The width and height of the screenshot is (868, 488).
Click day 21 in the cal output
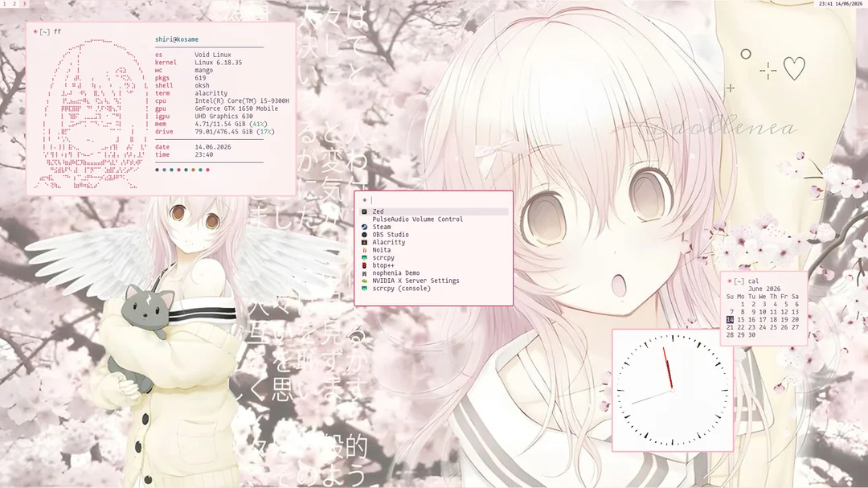click(x=730, y=327)
